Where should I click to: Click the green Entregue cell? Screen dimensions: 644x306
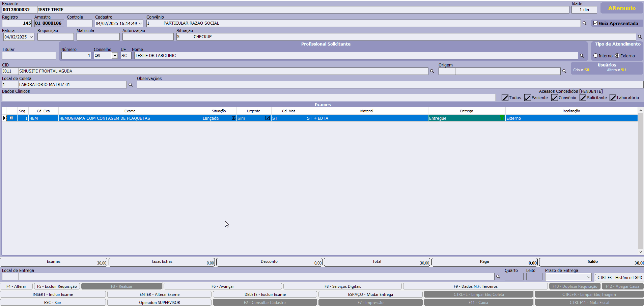(x=466, y=118)
